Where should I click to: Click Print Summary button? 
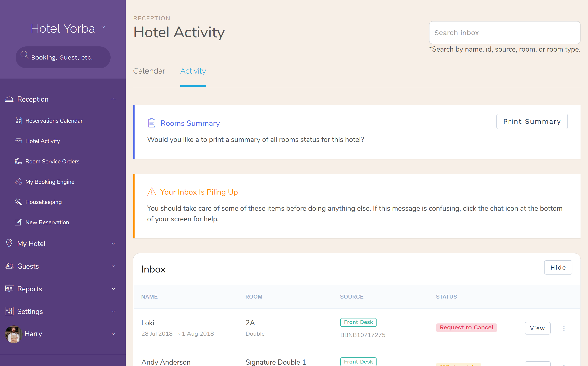[532, 122]
